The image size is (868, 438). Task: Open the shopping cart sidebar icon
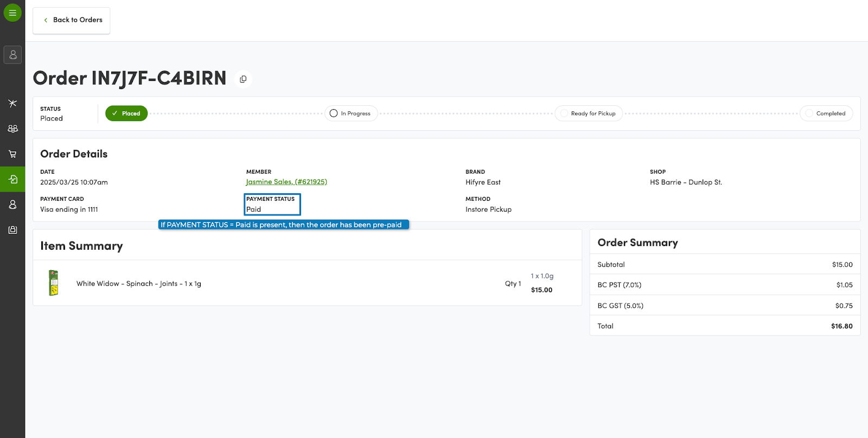tap(12, 154)
